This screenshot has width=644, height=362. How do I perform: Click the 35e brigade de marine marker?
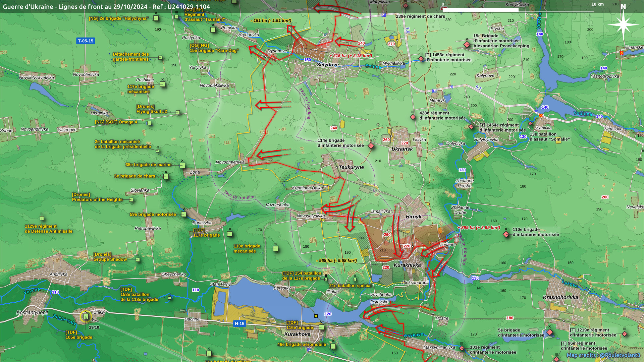(x=182, y=166)
